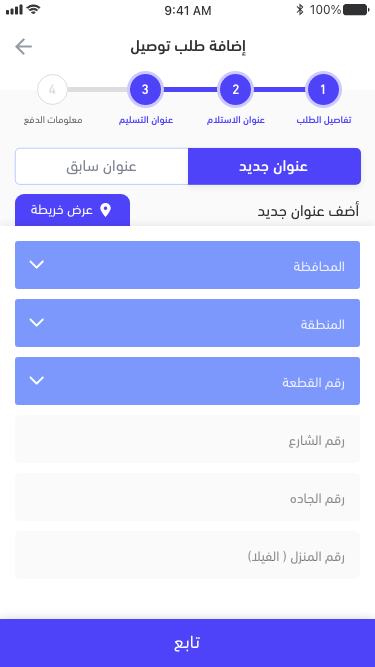
Task: Select step 2 circle عنوان الاستلام
Action: 236,90
